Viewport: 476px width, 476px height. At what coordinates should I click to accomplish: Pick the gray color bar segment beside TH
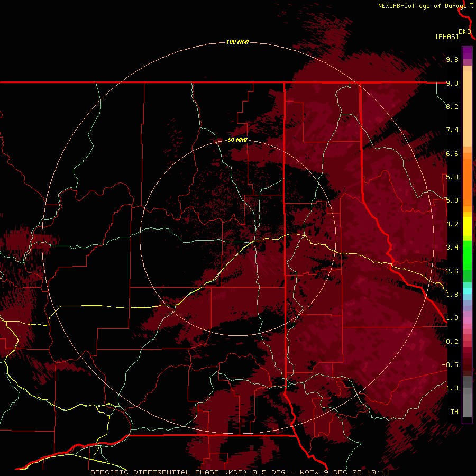click(467, 406)
